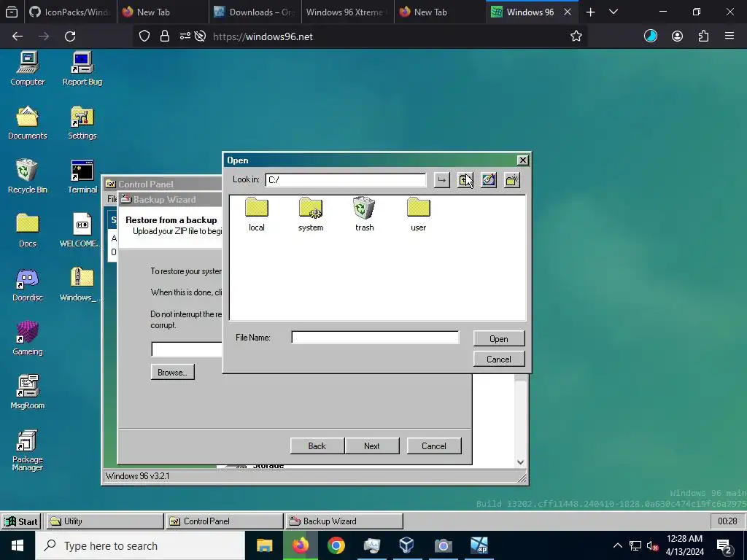This screenshot has width=747, height=560.
Task: Select the Windows_ zip archive icon
Action: 82,285
